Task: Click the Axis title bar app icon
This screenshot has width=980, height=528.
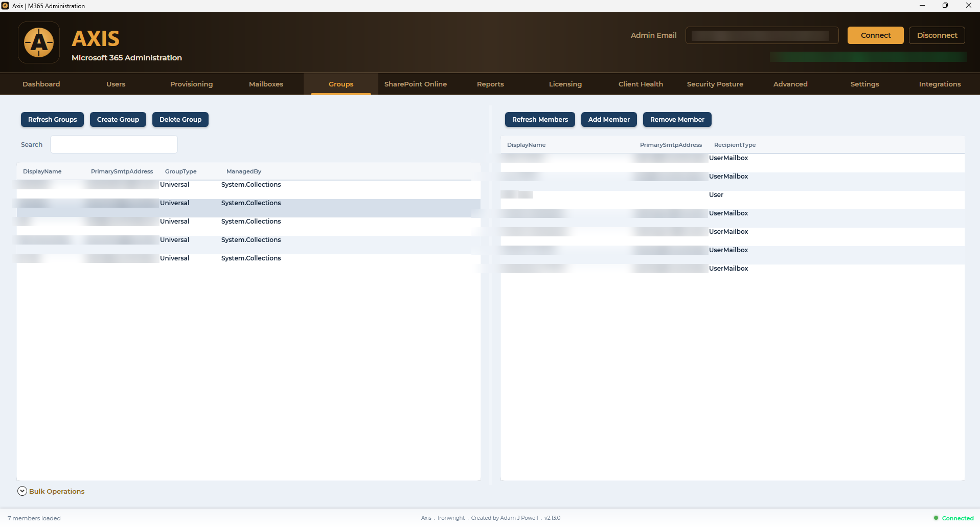Action: coord(5,6)
